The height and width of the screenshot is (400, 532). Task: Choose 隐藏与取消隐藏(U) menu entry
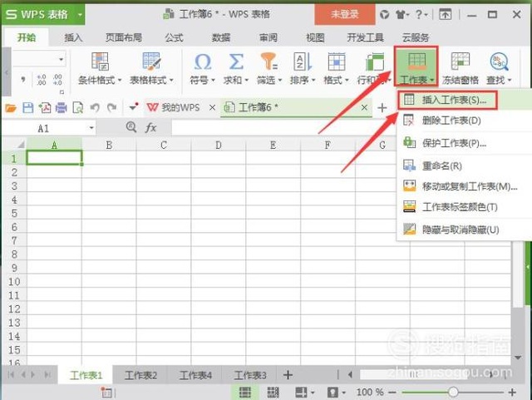tap(464, 230)
